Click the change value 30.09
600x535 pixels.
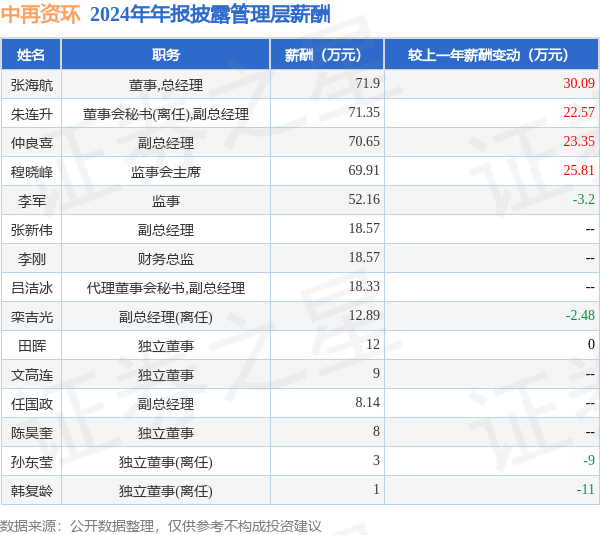(x=579, y=83)
